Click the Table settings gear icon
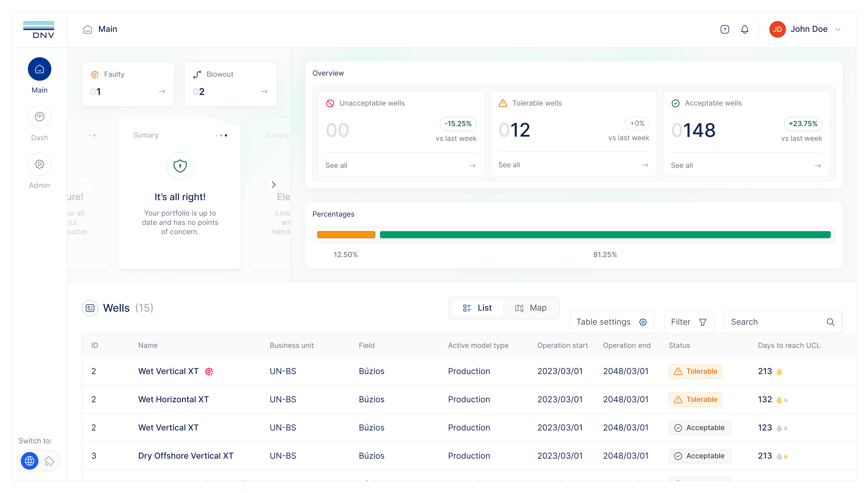 [x=643, y=322]
